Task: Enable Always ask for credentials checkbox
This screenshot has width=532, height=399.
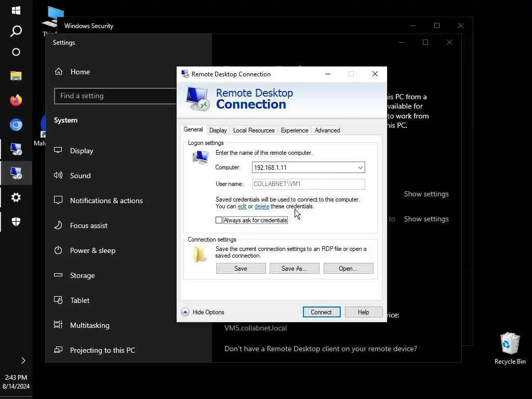Action: click(219, 220)
